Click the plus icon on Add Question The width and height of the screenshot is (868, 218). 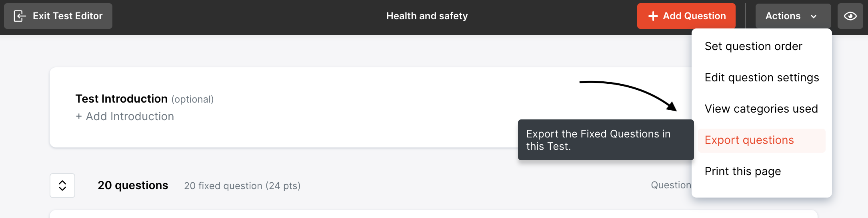tap(653, 16)
